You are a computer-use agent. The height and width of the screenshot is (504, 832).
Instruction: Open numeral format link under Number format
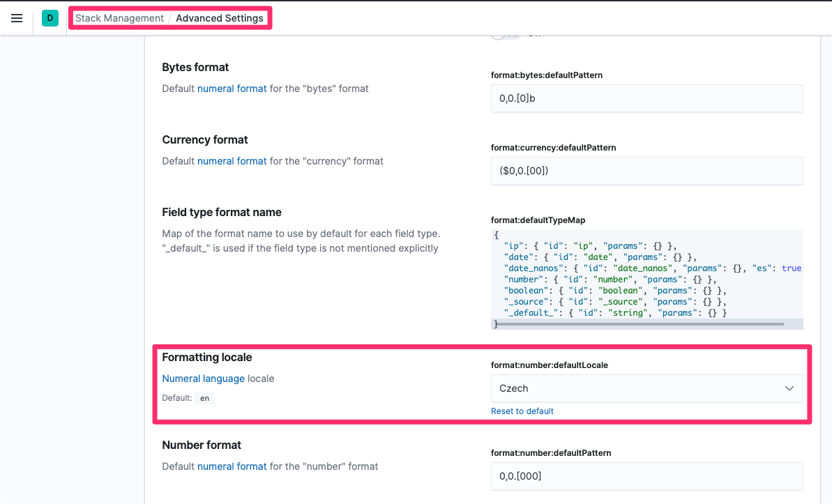[232, 466]
